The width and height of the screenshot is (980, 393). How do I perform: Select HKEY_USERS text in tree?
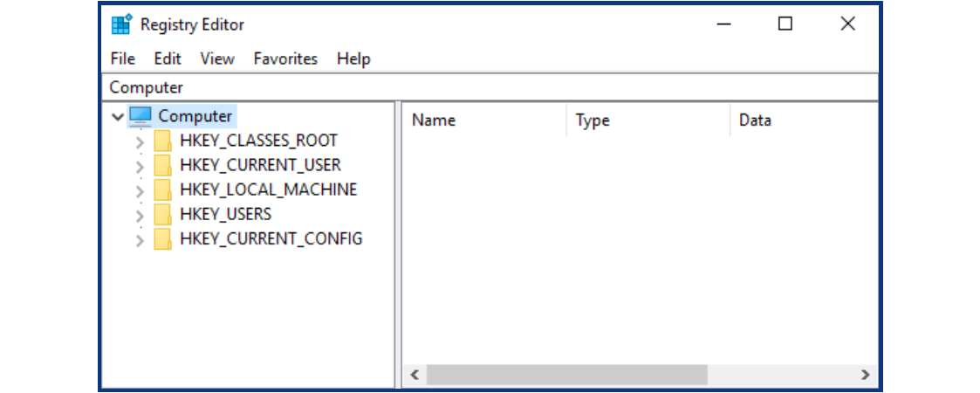226,214
